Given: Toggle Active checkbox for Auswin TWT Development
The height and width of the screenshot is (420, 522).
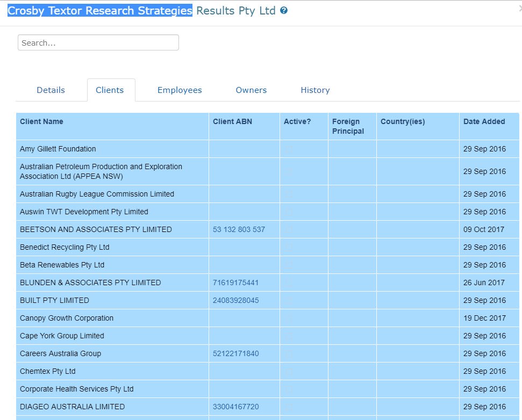Looking at the screenshot, I should pos(289,212).
